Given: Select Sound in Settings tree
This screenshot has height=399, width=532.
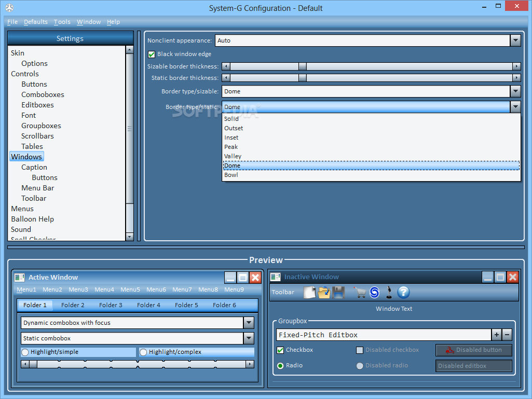Looking at the screenshot, I should click(21, 229).
